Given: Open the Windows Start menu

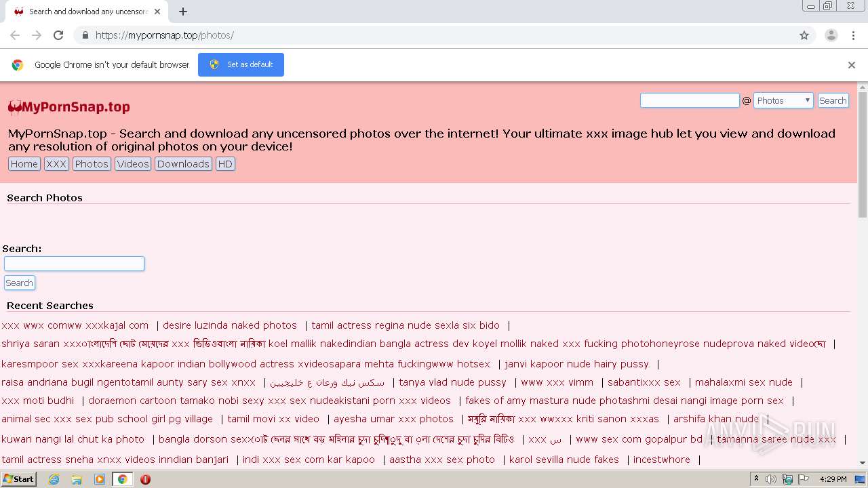Looking at the screenshot, I should click(19, 479).
